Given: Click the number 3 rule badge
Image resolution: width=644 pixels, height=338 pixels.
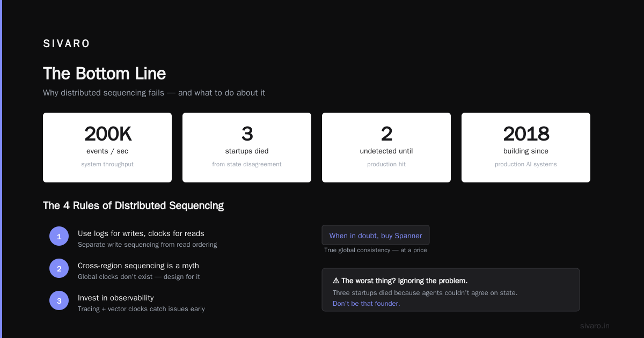Looking at the screenshot, I should tap(59, 300).
